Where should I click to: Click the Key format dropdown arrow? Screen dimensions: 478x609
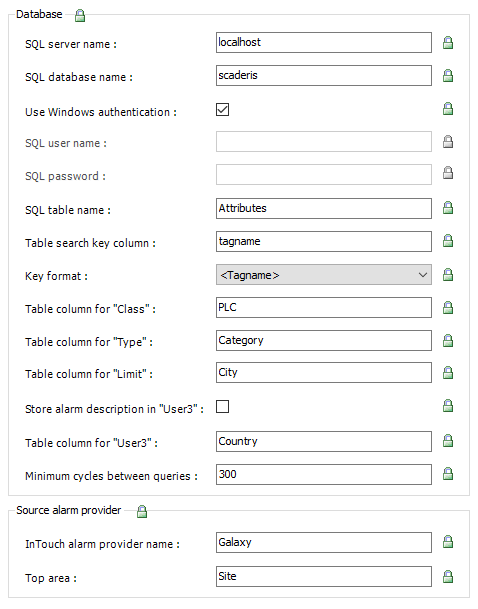pyautogui.click(x=423, y=275)
